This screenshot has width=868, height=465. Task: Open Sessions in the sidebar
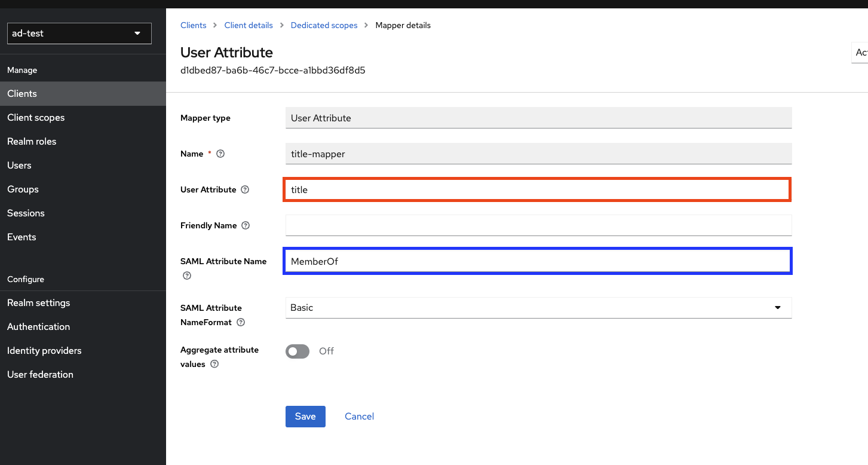[x=83, y=213]
